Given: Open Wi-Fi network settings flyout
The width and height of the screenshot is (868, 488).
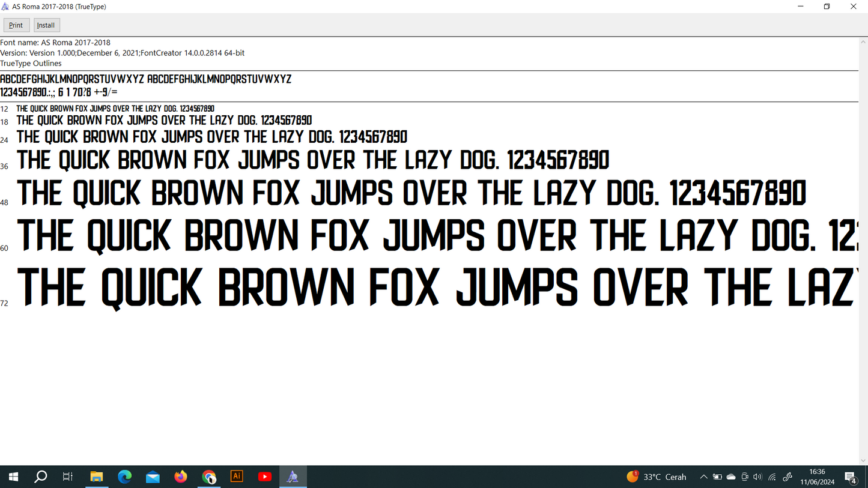Looking at the screenshot, I should point(772,477).
